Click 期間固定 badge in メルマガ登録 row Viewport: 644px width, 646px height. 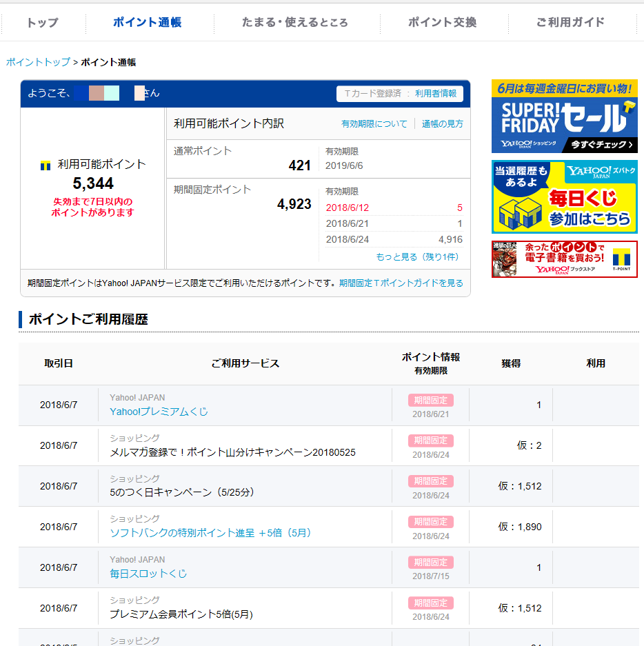coord(430,441)
